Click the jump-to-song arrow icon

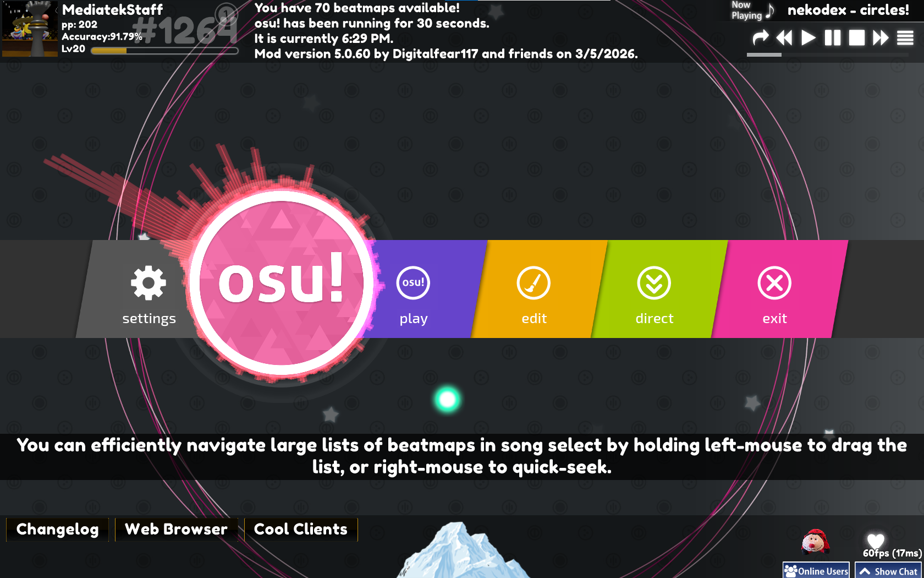[x=761, y=38]
